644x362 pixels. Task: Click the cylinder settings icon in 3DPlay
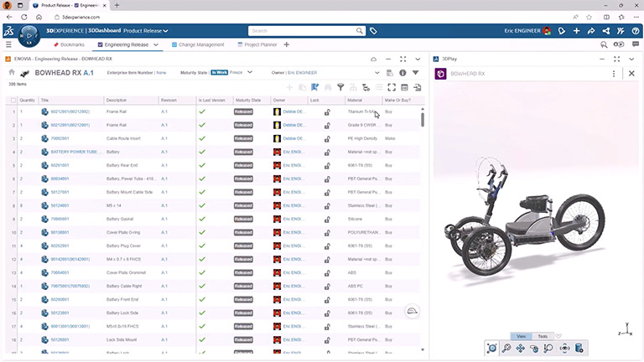click(579, 348)
